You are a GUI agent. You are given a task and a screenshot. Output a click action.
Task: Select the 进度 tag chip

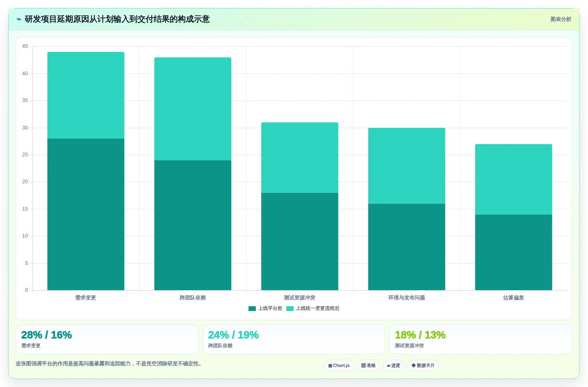[x=393, y=365]
